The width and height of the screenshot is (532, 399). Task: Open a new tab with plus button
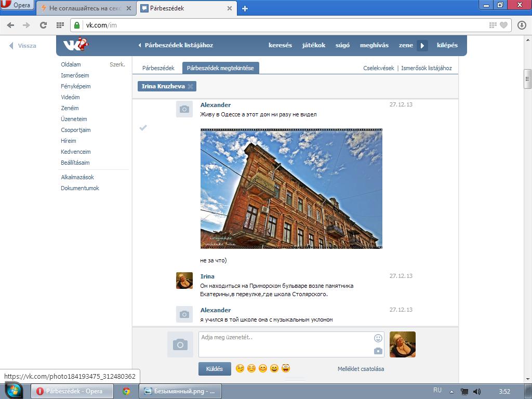pos(245,8)
